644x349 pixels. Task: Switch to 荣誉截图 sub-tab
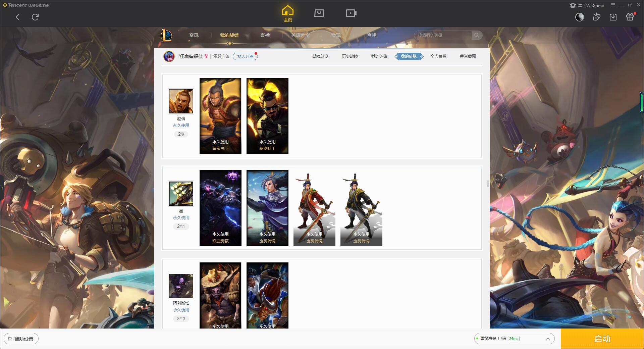pos(468,56)
